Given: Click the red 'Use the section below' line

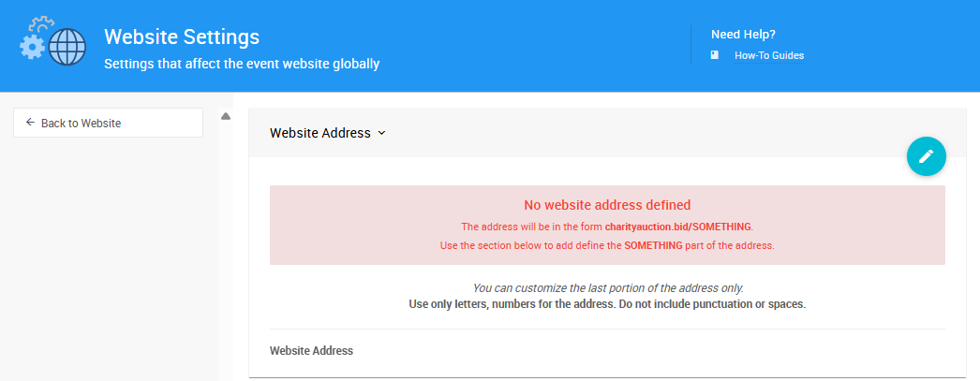Looking at the screenshot, I should tap(607, 246).
